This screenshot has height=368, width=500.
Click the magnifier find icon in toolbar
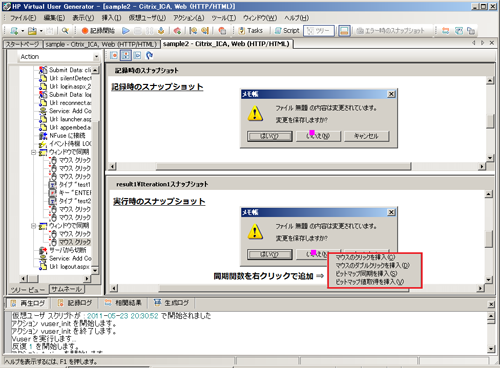(65, 31)
